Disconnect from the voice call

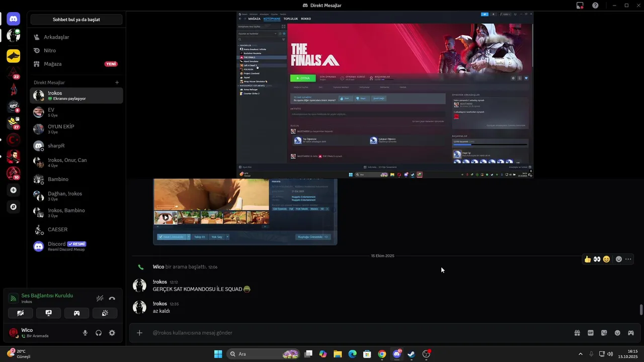pyautogui.click(x=112, y=298)
